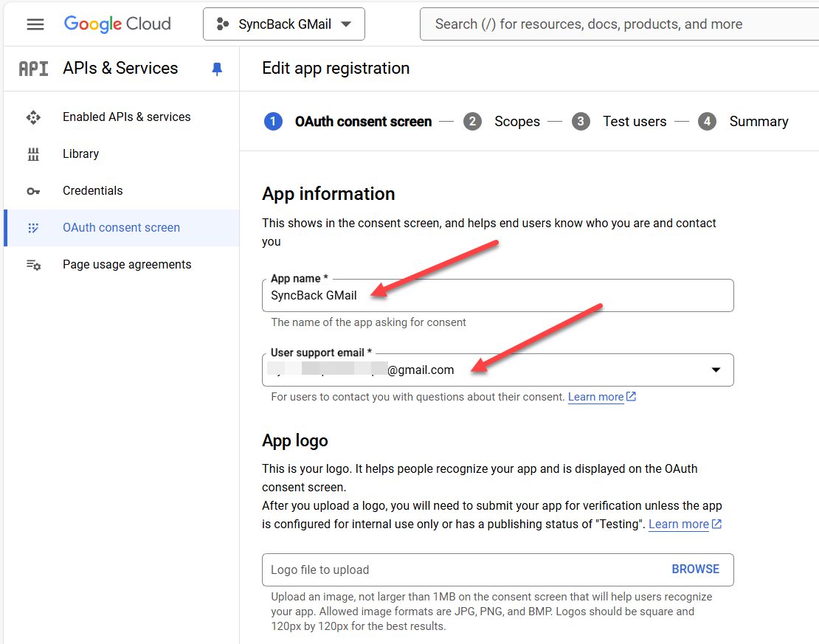The height and width of the screenshot is (644, 819).
Task: Click the external link icon after logo Learn more
Action: pyautogui.click(x=716, y=524)
